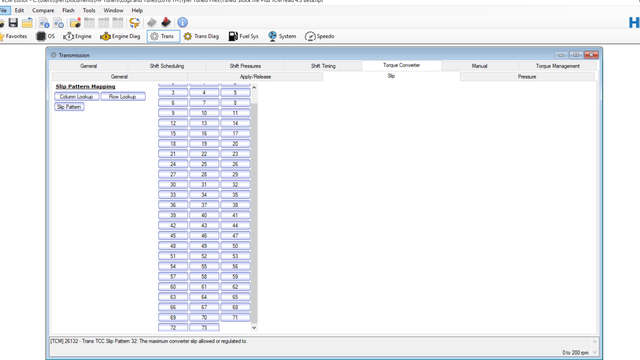Screen dimensions: 640x360
Task: Click the TCC Slip Pattern 32 description text
Action: (149, 341)
